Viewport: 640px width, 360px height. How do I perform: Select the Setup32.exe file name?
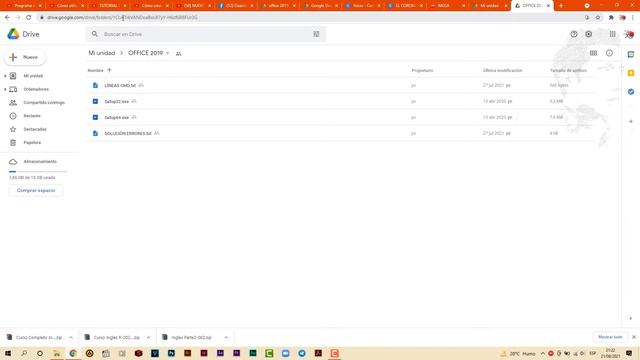coord(117,102)
